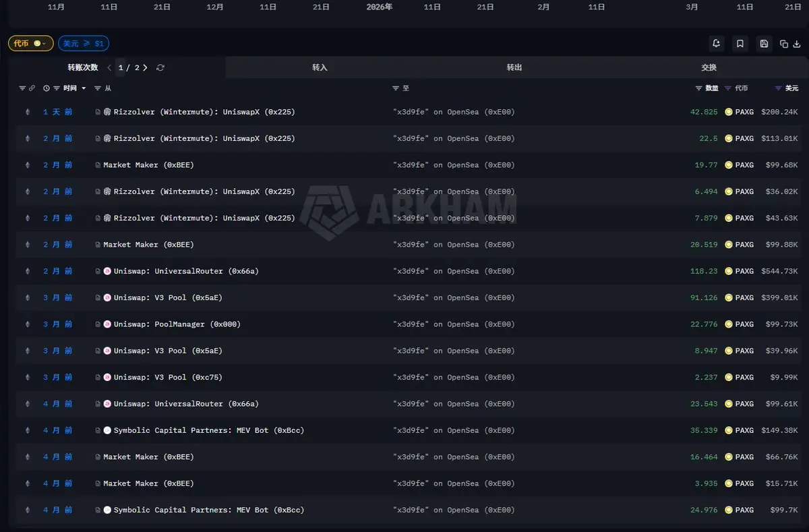The height and width of the screenshot is (532, 809).
Task: Click the PAXG coin icon in the $399.01K row
Action: click(729, 298)
